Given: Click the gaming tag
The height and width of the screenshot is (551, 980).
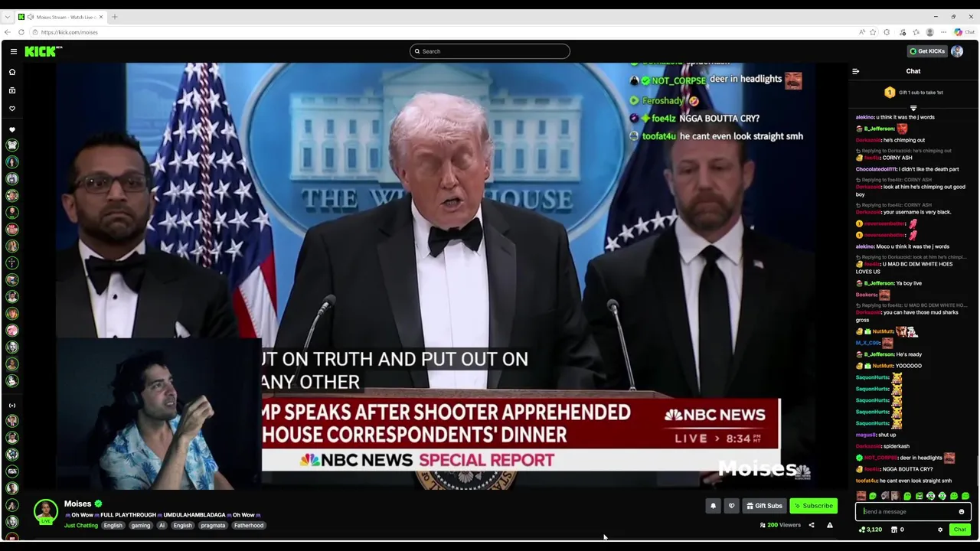Looking at the screenshot, I should pos(140,526).
